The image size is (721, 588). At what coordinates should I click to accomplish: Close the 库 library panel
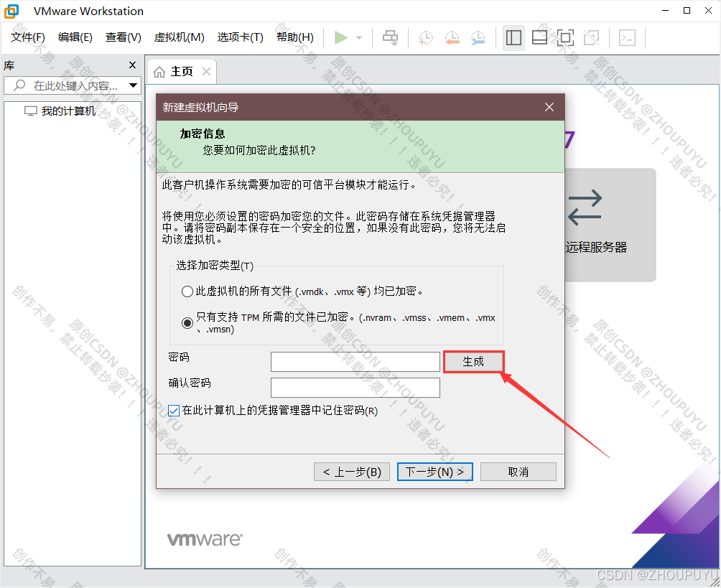(x=132, y=65)
